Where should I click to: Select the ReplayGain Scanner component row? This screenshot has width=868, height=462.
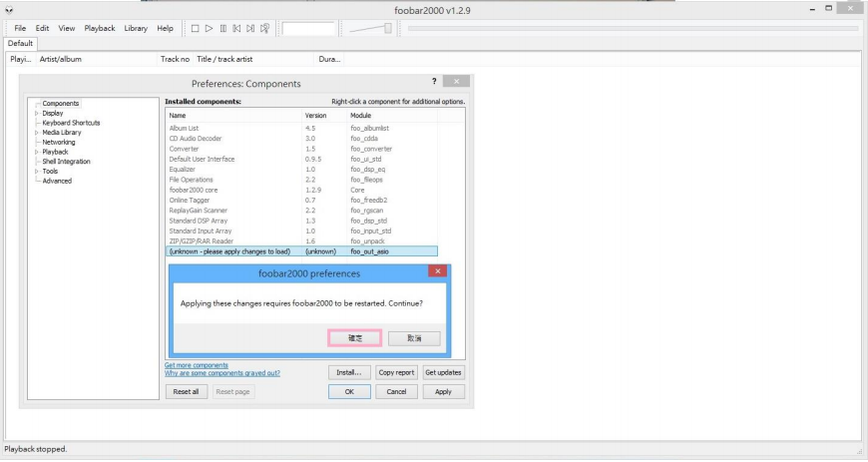(x=301, y=211)
